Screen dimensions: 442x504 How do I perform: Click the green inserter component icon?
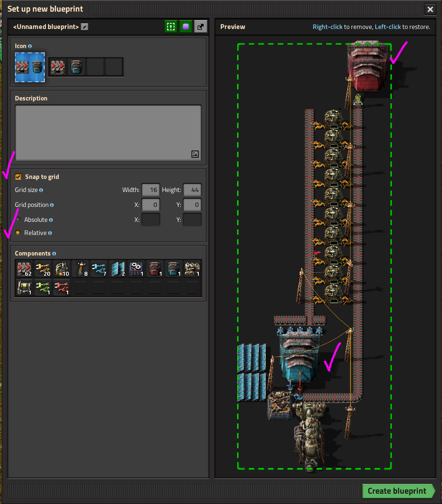[x=43, y=288]
